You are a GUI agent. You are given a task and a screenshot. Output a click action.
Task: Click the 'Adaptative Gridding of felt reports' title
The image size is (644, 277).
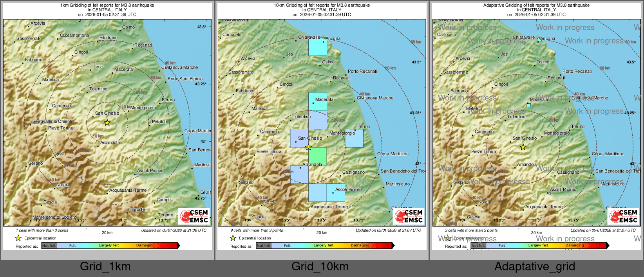click(x=536, y=5)
